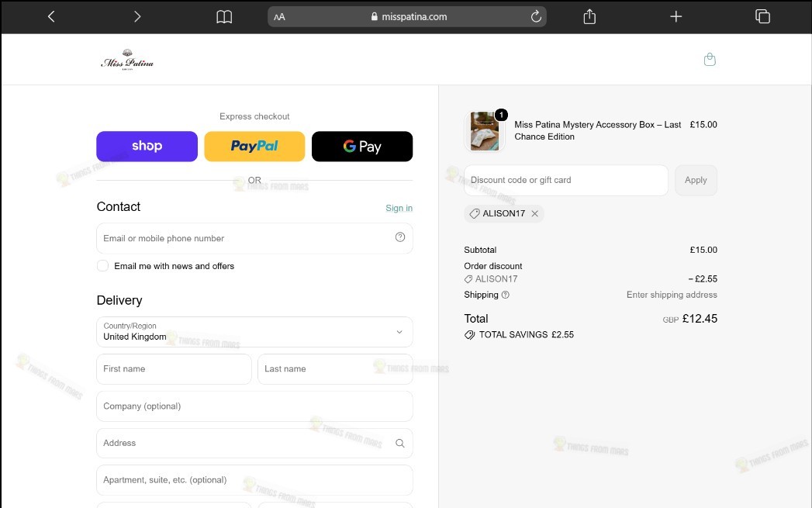Click the product title Miss Patina Mystery Accessory Box
The width and height of the screenshot is (812, 508).
point(597,130)
